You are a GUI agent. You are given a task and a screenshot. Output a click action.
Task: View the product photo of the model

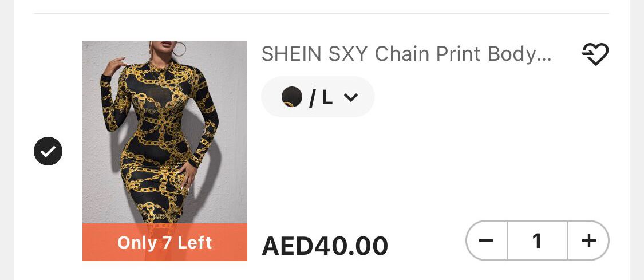pos(165,132)
